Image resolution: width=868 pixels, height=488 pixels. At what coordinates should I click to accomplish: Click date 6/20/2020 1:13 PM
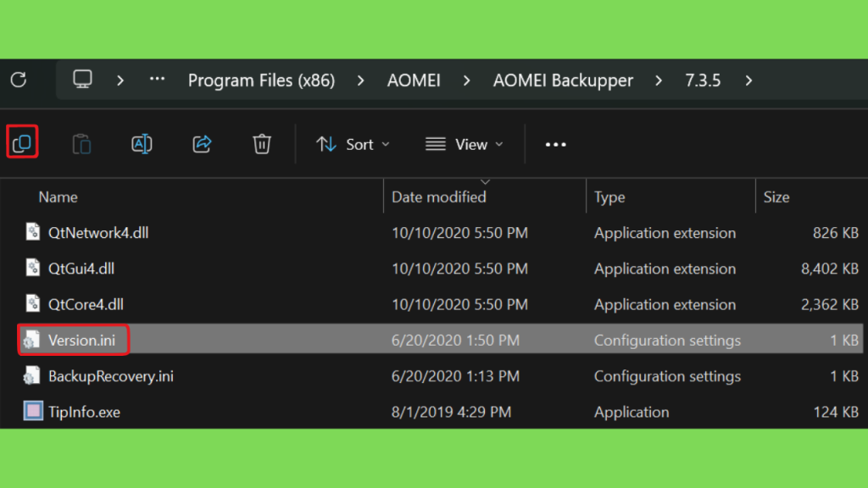(455, 376)
